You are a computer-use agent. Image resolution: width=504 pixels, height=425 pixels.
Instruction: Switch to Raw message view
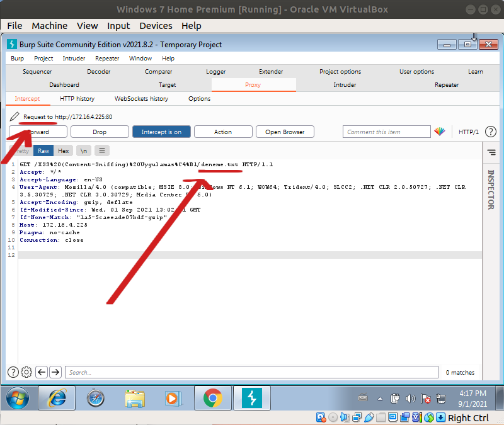click(x=43, y=150)
